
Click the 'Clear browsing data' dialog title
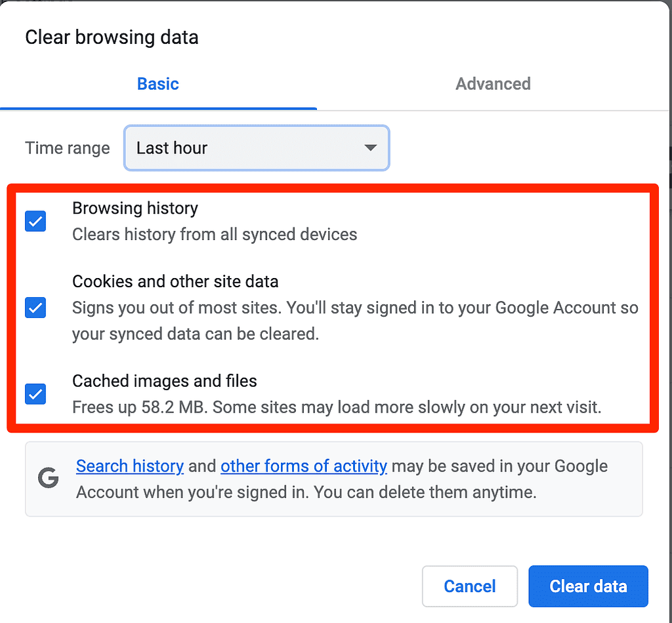pyautogui.click(x=112, y=37)
